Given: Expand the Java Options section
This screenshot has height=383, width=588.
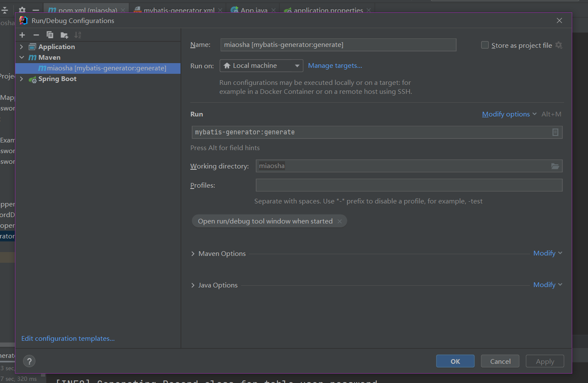Looking at the screenshot, I should [193, 285].
